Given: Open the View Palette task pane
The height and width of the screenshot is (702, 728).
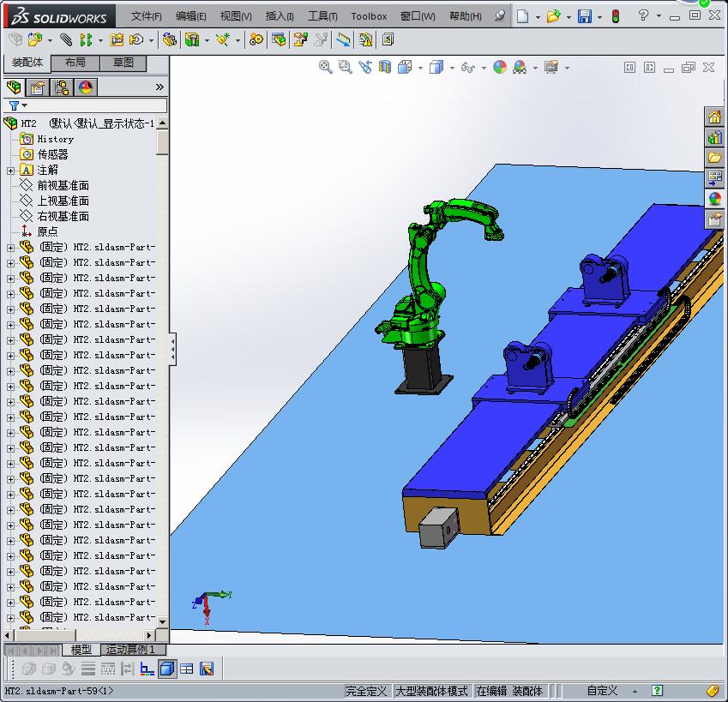Looking at the screenshot, I should pos(714,178).
